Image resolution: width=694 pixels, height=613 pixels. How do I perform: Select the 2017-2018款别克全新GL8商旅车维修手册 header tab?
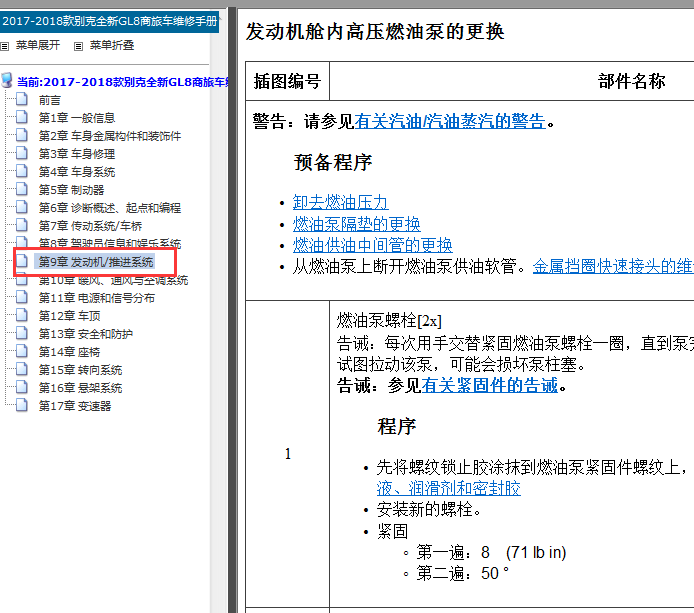pos(109,21)
